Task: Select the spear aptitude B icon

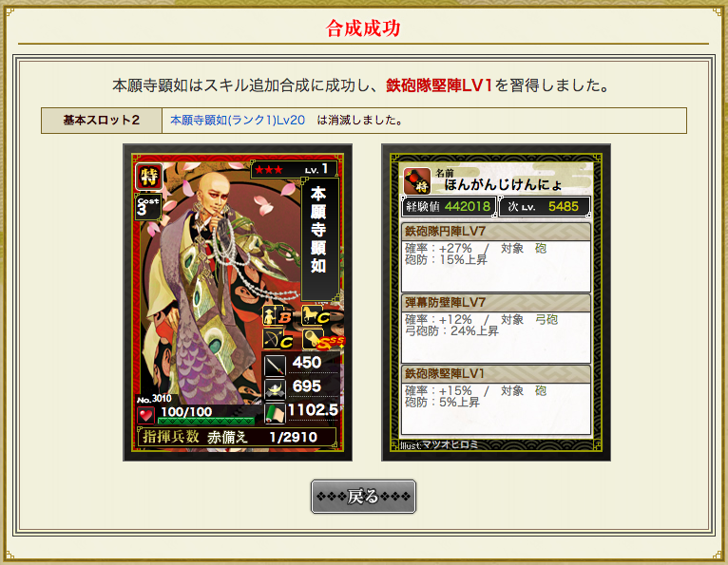Action: [278, 315]
